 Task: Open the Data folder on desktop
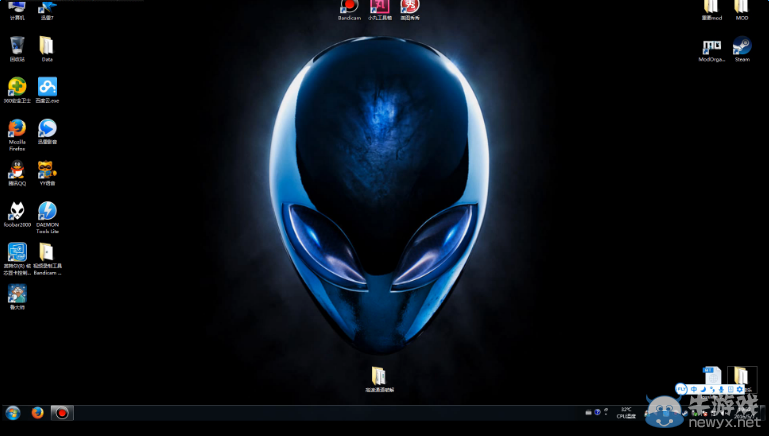(47, 49)
